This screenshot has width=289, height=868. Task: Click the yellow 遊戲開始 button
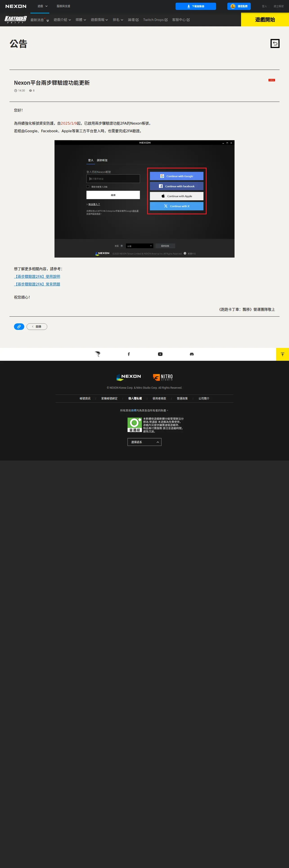265,20
